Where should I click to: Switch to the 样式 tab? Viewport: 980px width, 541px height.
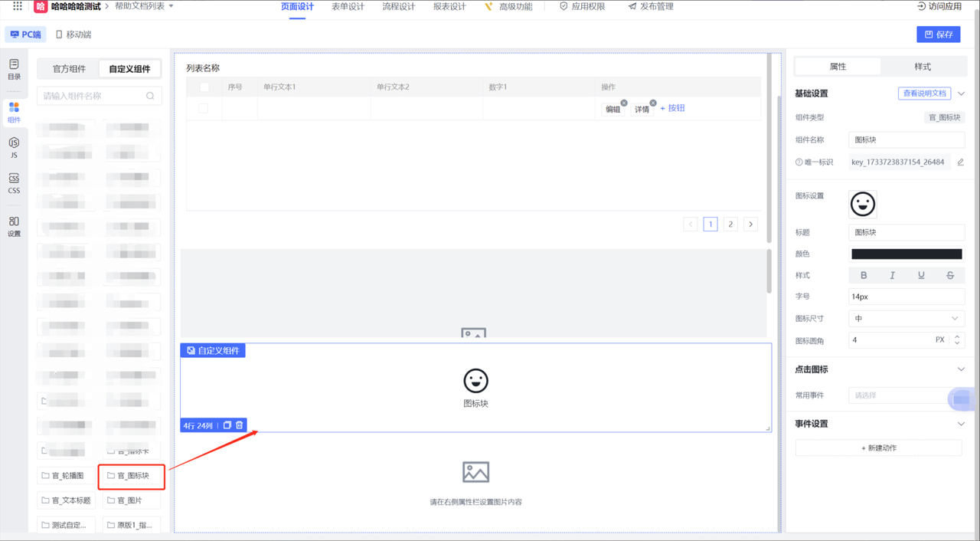pyautogui.click(x=923, y=67)
